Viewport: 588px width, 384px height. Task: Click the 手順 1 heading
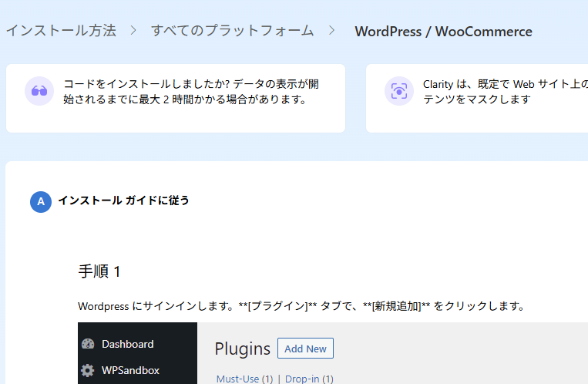(99, 271)
